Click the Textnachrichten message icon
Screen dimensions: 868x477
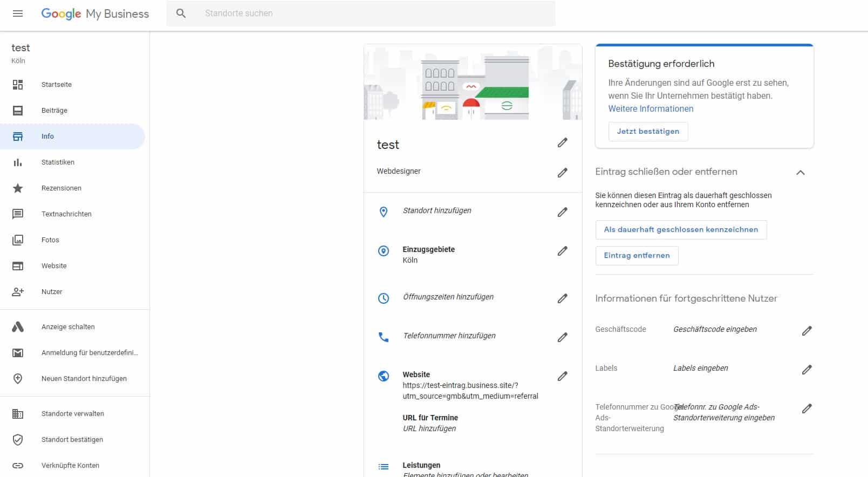(x=18, y=214)
